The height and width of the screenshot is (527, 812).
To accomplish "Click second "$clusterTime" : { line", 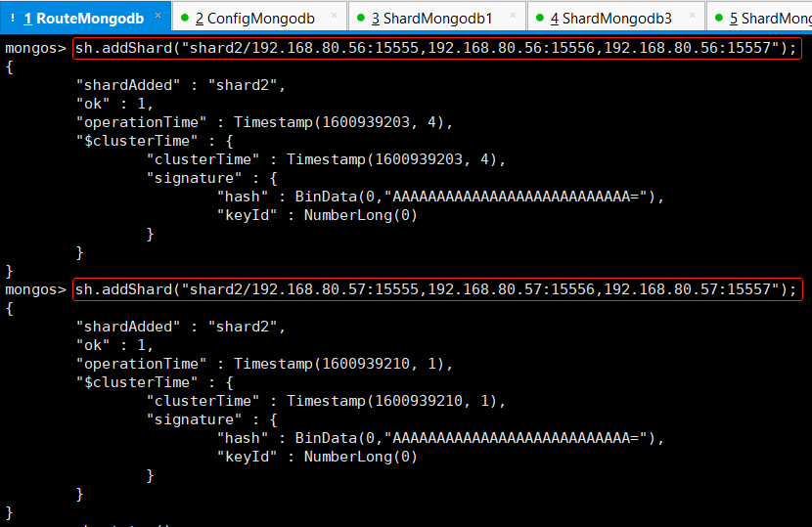I will [155, 382].
